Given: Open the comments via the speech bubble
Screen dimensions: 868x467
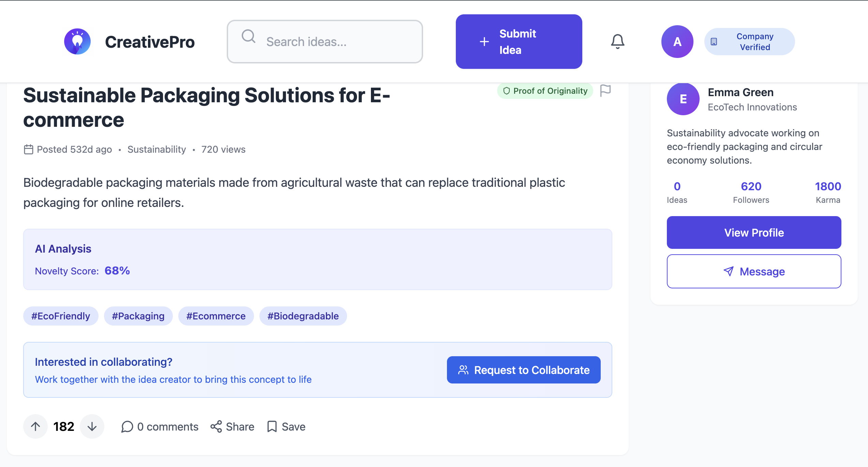Looking at the screenshot, I should [127, 426].
